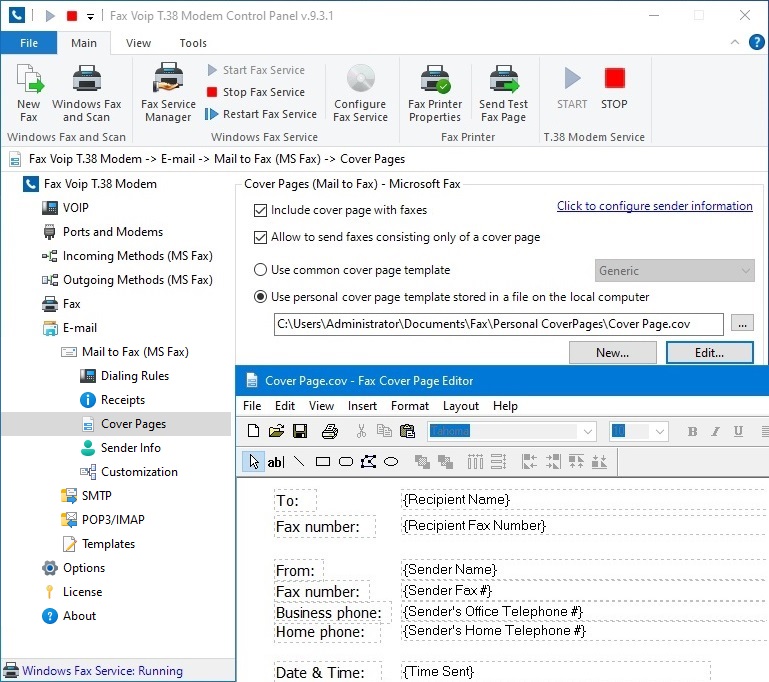Open Format menu in Cover Page Editor
The width and height of the screenshot is (769, 682).
[x=410, y=406]
